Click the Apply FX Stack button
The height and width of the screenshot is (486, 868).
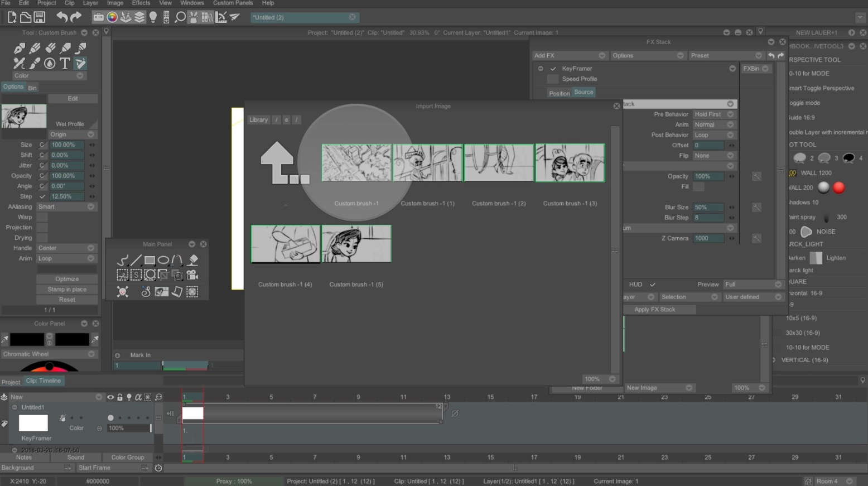654,310
